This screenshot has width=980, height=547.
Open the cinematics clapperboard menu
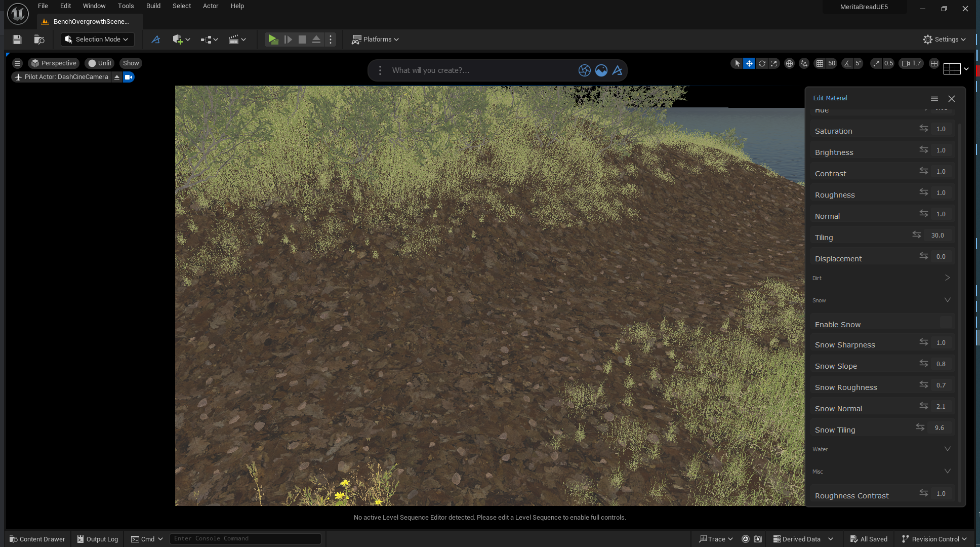237,40
